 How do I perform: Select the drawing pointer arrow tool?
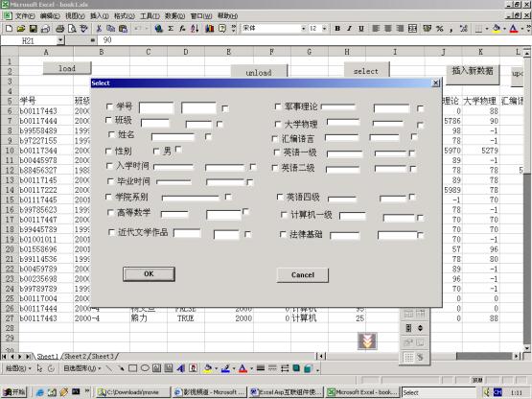(39, 368)
